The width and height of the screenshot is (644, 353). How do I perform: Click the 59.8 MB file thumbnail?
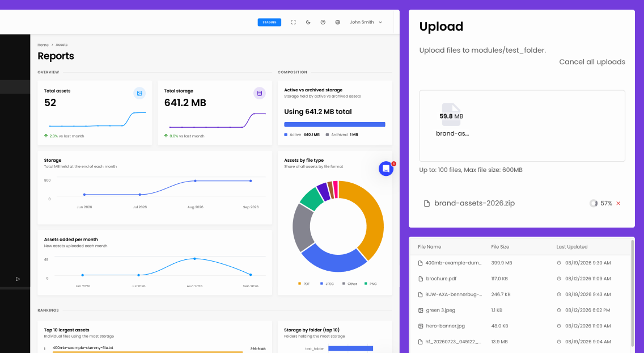click(451, 115)
